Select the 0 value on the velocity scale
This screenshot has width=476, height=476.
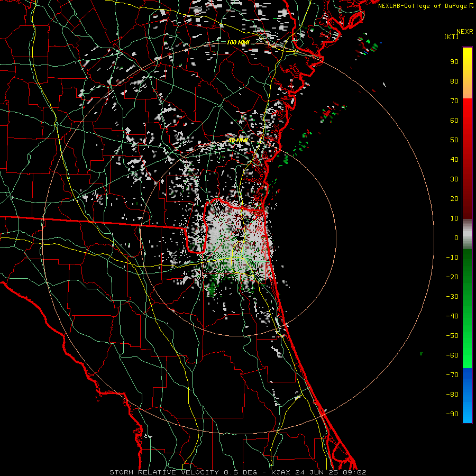[456, 237]
